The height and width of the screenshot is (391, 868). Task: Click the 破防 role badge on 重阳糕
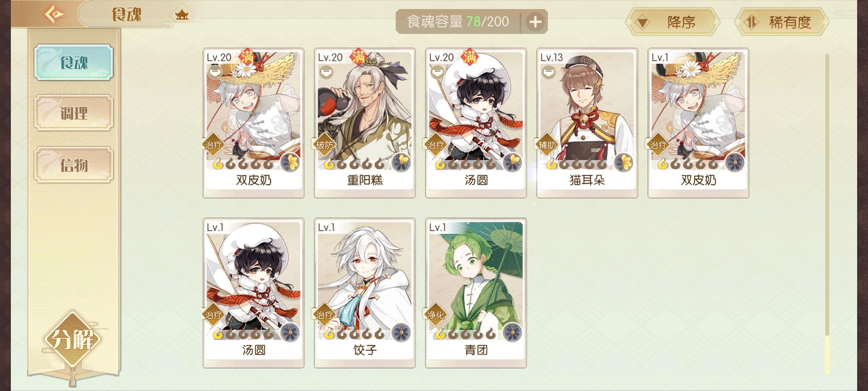[324, 145]
